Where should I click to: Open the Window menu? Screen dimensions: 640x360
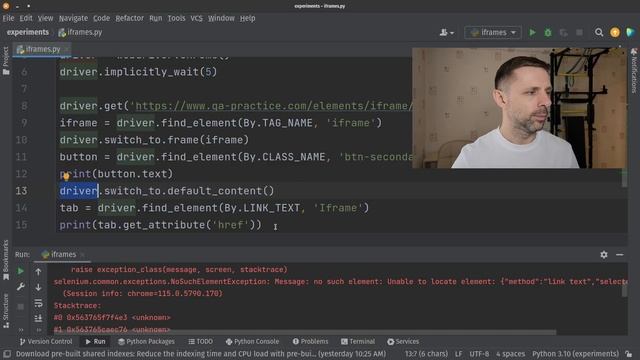click(221, 18)
